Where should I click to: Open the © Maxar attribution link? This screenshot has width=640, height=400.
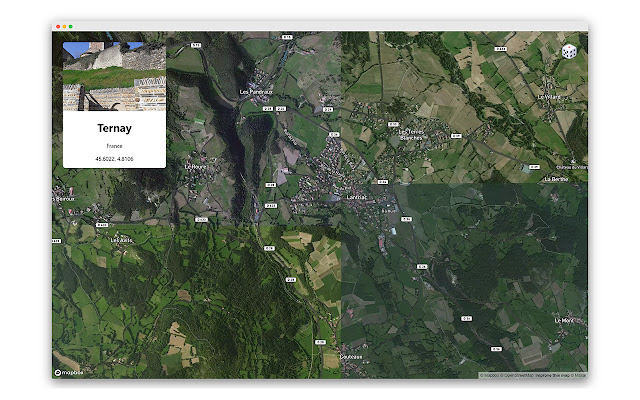coord(578,376)
